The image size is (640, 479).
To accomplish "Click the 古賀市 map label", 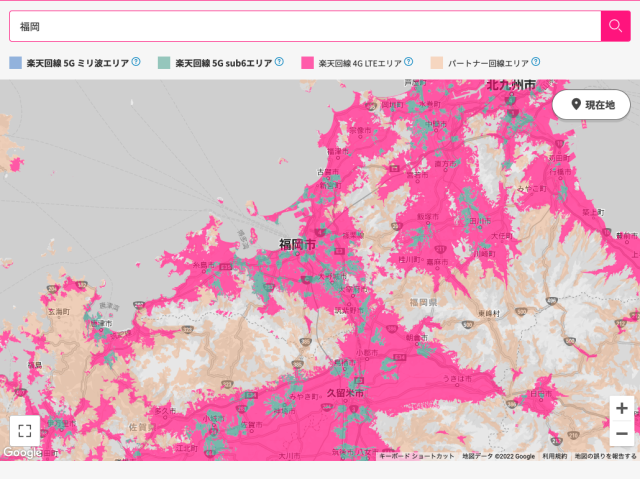I will click(x=328, y=172).
